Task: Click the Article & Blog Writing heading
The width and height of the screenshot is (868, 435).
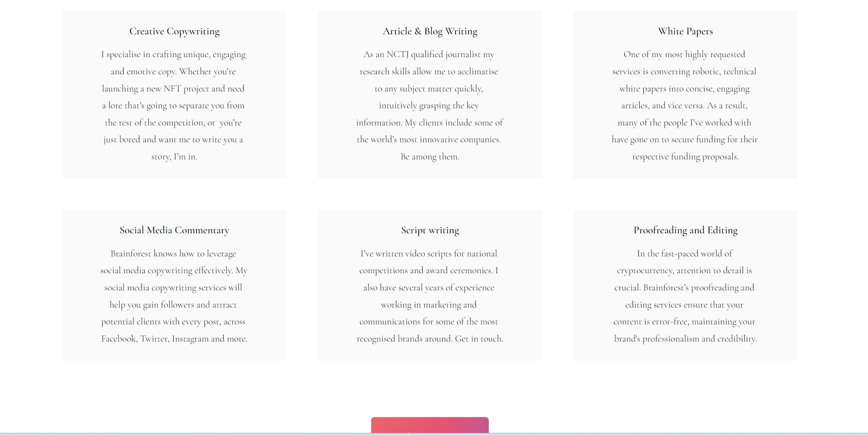Action: (430, 31)
